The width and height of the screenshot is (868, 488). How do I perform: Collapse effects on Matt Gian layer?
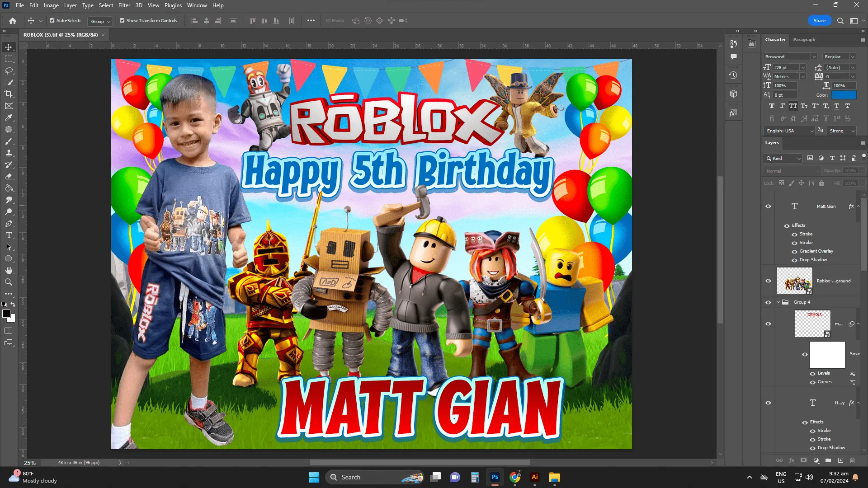click(x=858, y=206)
